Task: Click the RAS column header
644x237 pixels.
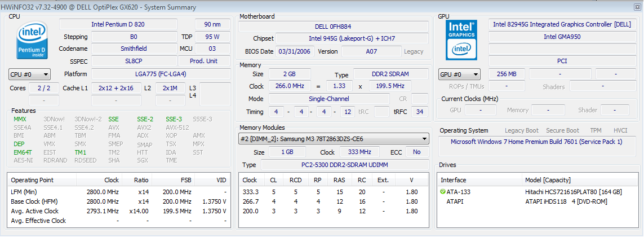Action: click(x=339, y=180)
